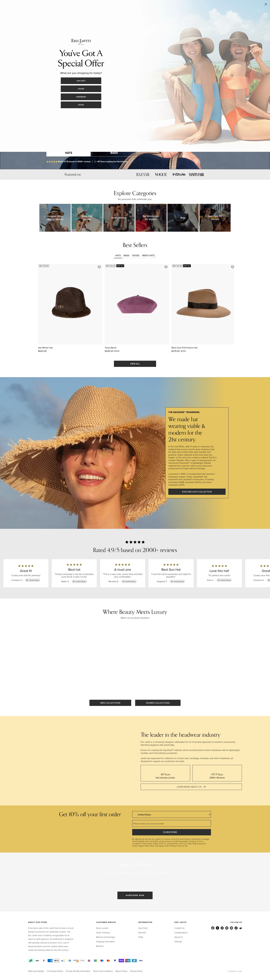
Task: Open the United States country dropdown
Action: coord(171,815)
